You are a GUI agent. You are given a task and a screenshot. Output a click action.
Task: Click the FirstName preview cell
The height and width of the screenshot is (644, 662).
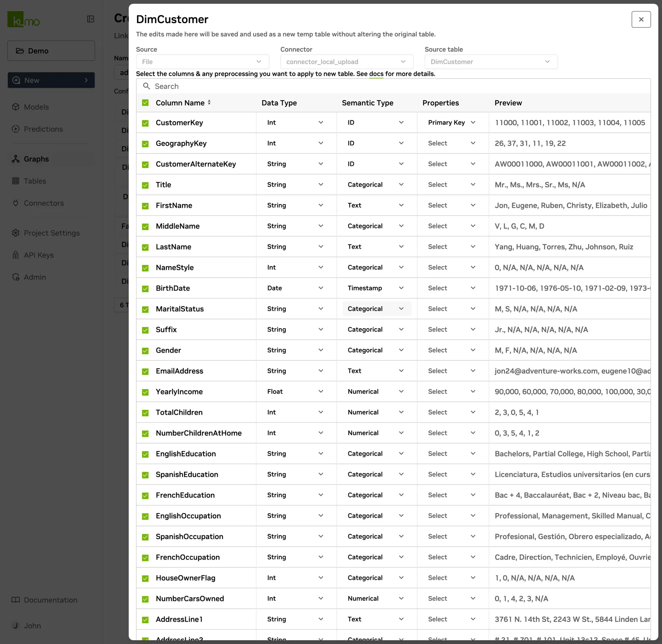tap(570, 205)
